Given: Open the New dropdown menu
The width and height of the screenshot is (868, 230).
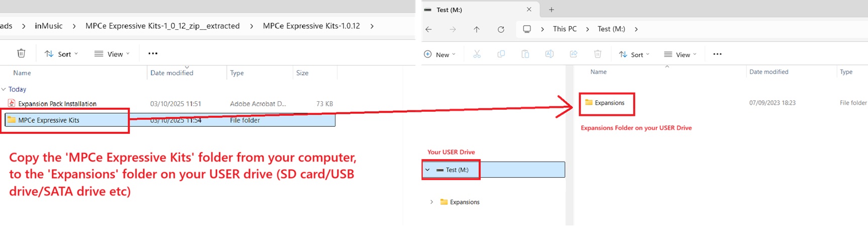Looking at the screenshot, I should (440, 54).
